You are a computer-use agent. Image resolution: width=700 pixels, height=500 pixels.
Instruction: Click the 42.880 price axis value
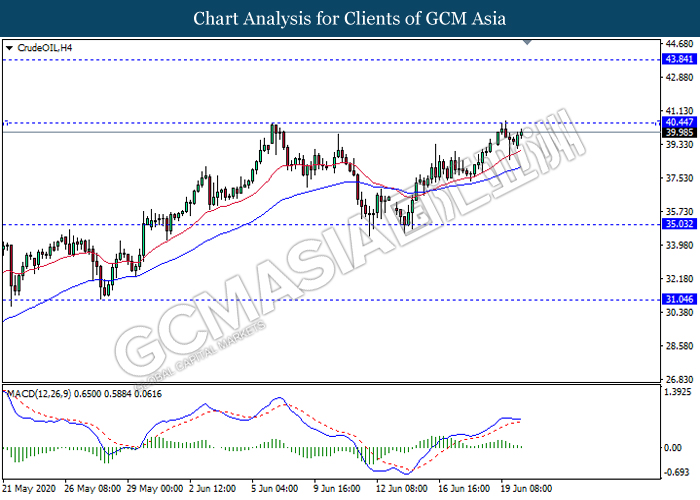679,77
